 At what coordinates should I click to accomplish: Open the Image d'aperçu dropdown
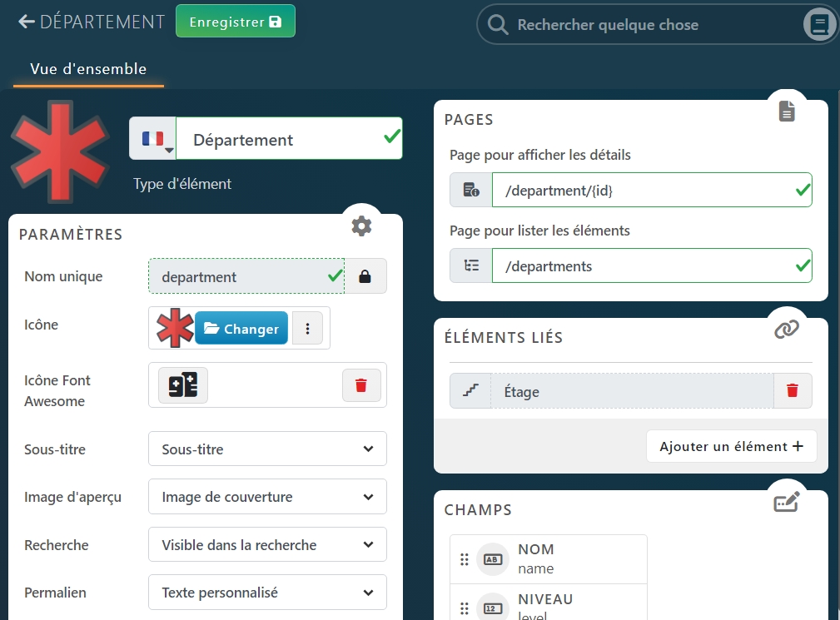click(267, 497)
